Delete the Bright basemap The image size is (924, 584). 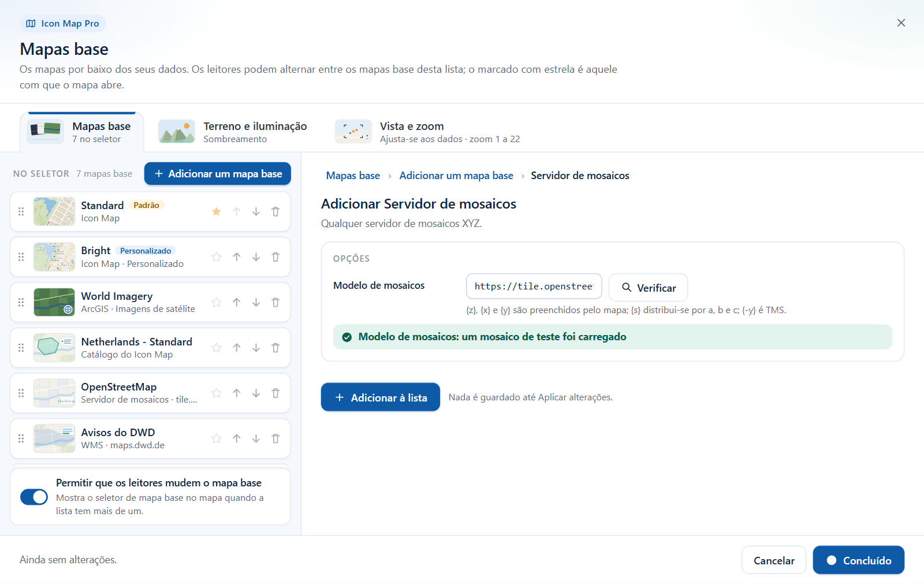click(275, 257)
